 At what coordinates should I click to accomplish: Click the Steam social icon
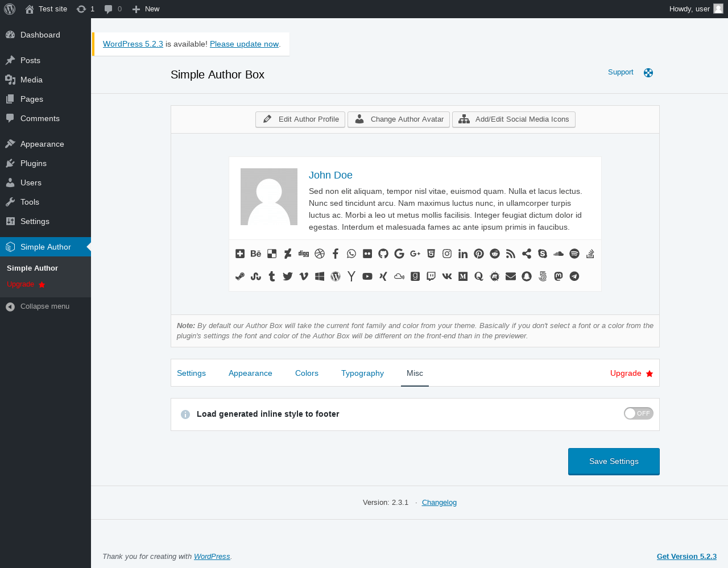[x=240, y=276]
